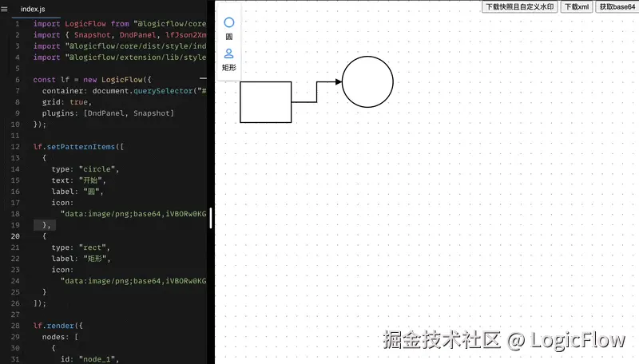
Task: Click the 矩形 label in the drag panel
Action: tap(229, 68)
